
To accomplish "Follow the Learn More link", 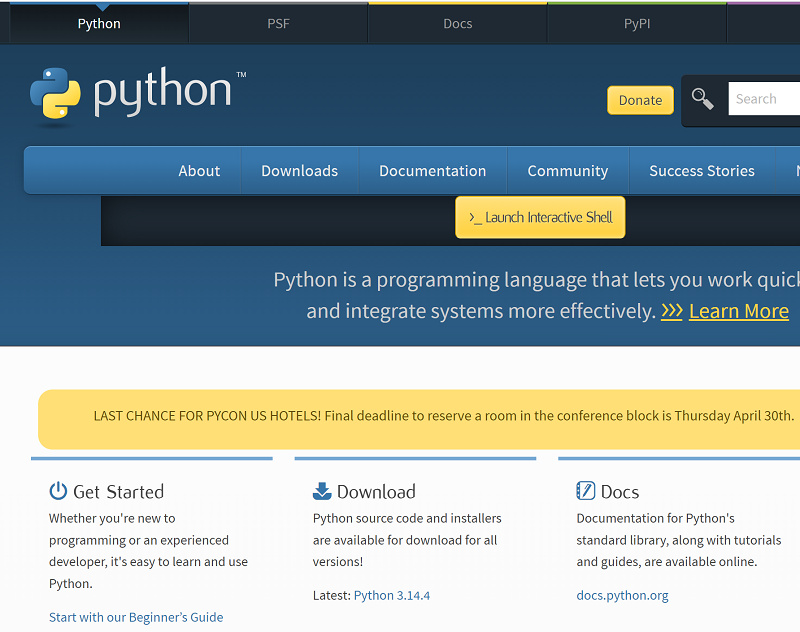I will coord(739,311).
